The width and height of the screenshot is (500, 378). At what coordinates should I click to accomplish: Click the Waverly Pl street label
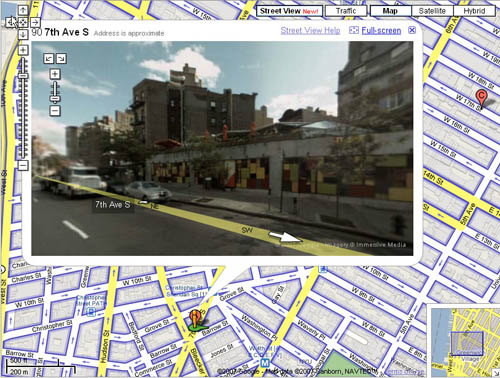pos(312,329)
